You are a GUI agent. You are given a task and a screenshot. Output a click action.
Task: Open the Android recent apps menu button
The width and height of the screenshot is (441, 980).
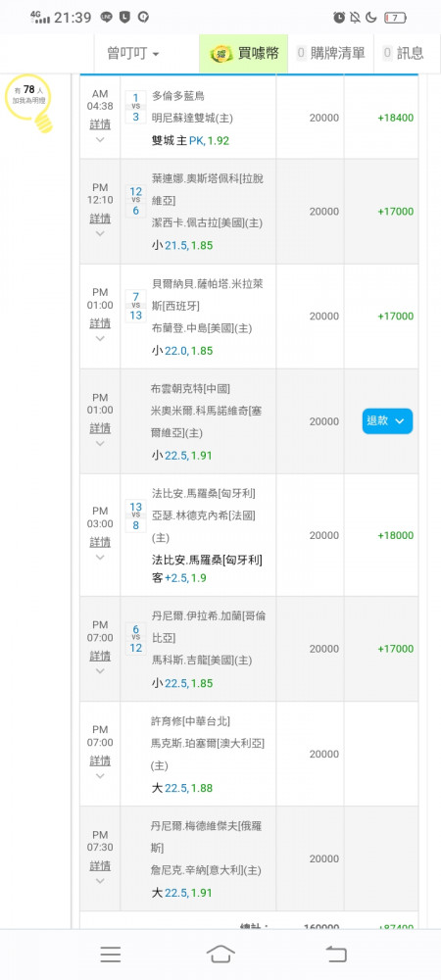click(x=111, y=954)
